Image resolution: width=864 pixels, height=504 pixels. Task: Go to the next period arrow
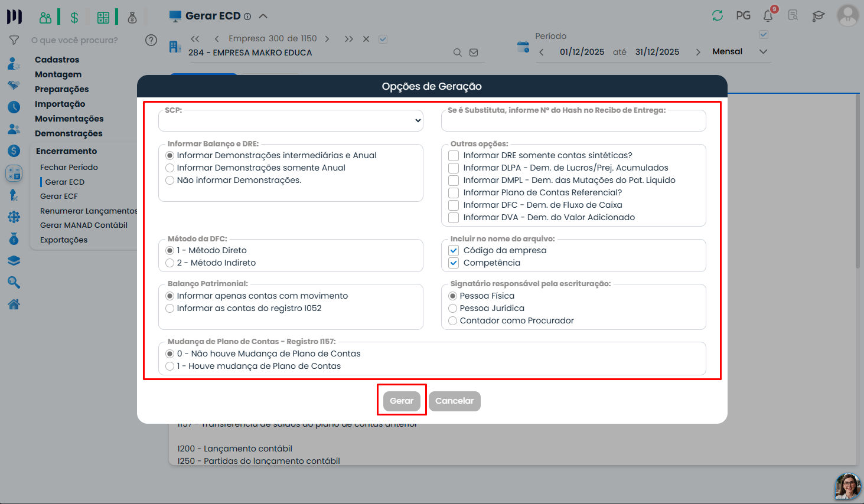pyautogui.click(x=698, y=52)
